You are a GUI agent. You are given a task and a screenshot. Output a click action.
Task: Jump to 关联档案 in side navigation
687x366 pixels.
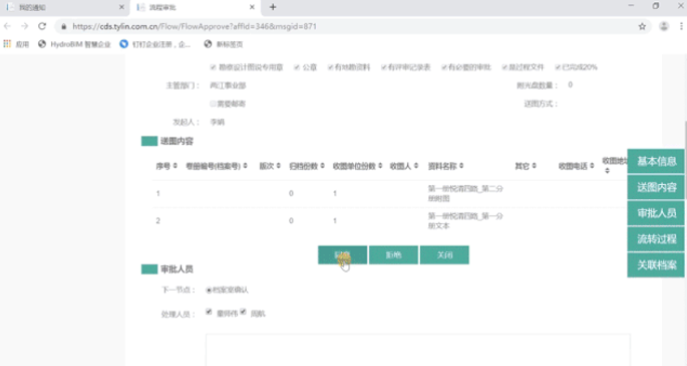pos(656,265)
